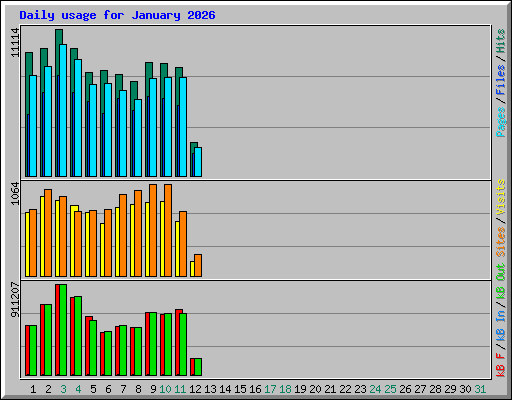
Task: Click the green kB Out bar for day 12
Action: click(x=198, y=367)
